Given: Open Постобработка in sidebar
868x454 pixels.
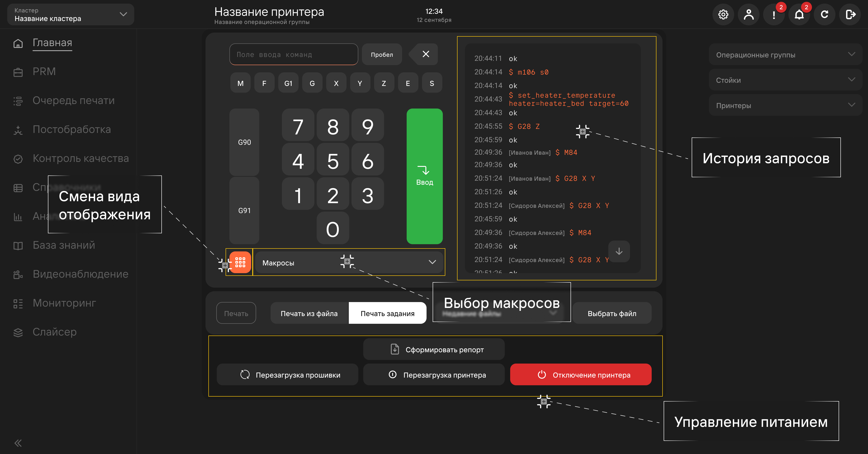Looking at the screenshot, I should coord(72,129).
